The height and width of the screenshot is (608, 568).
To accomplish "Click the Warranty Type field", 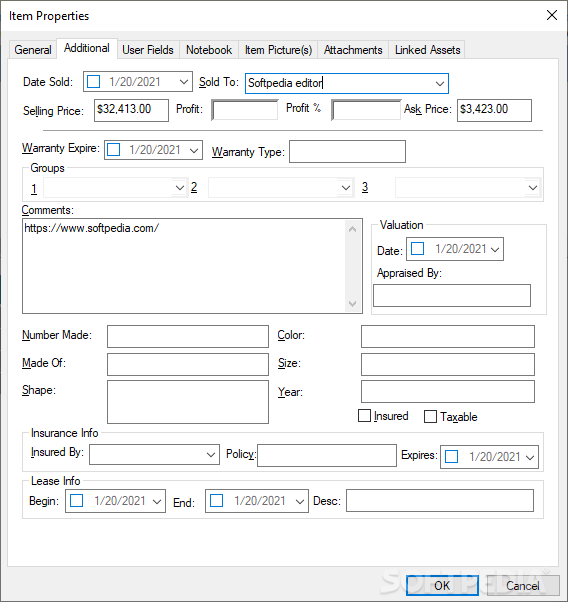I will tap(347, 151).
